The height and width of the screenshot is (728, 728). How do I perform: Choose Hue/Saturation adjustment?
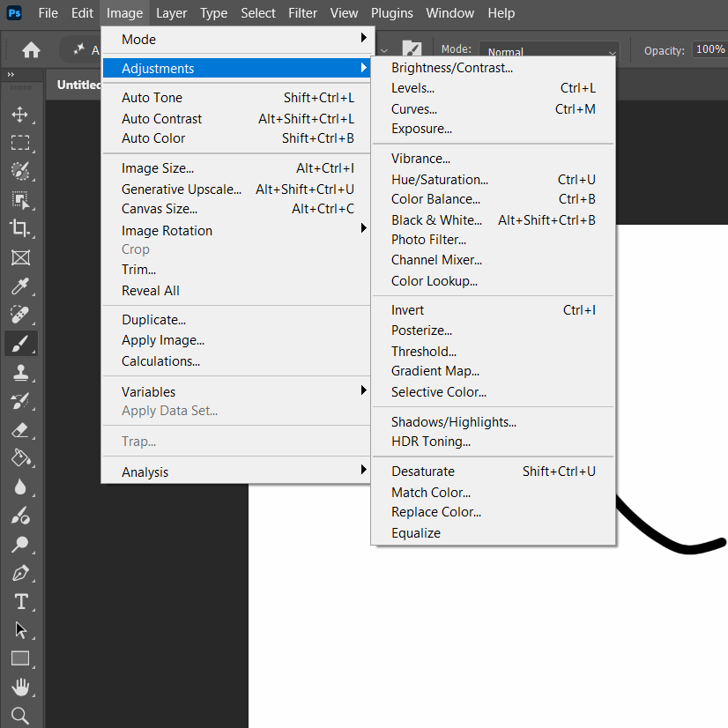pyautogui.click(x=493, y=179)
